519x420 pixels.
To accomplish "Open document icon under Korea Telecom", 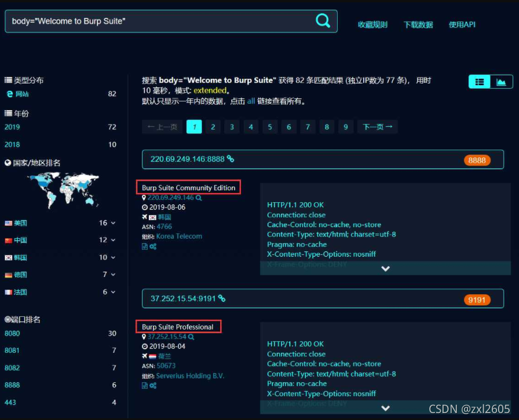I will (x=145, y=246).
